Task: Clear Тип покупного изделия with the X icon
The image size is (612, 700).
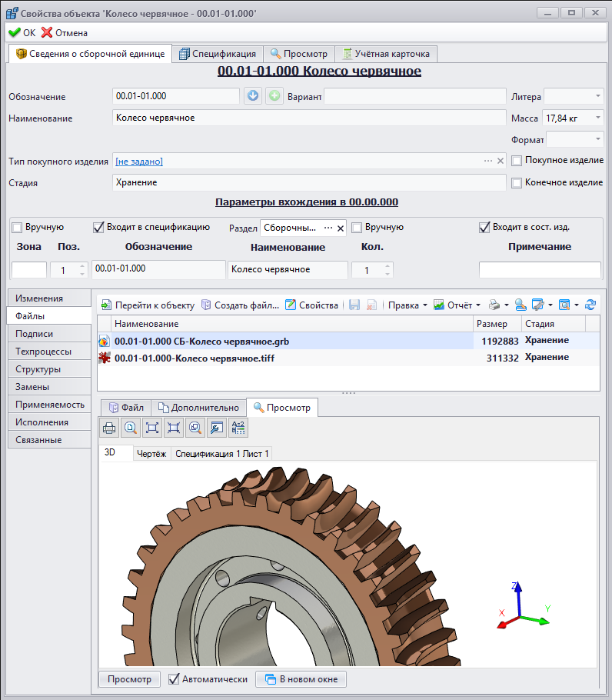Action: pyautogui.click(x=501, y=161)
